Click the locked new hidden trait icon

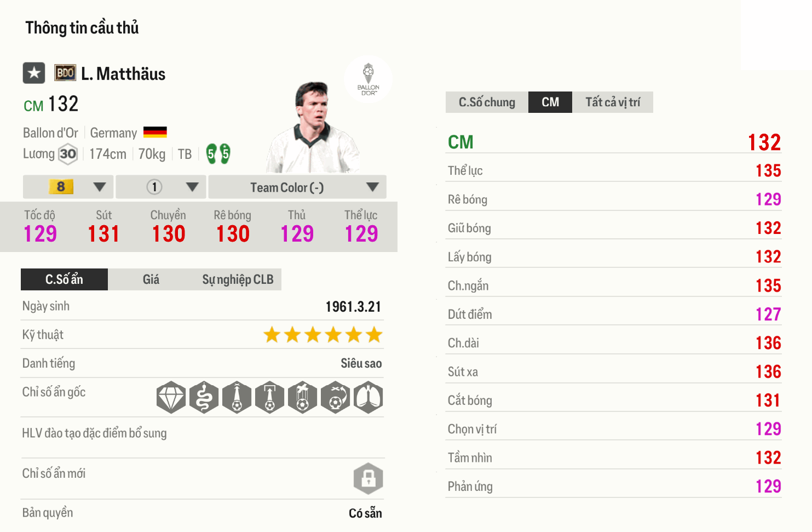pyautogui.click(x=368, y=478)
